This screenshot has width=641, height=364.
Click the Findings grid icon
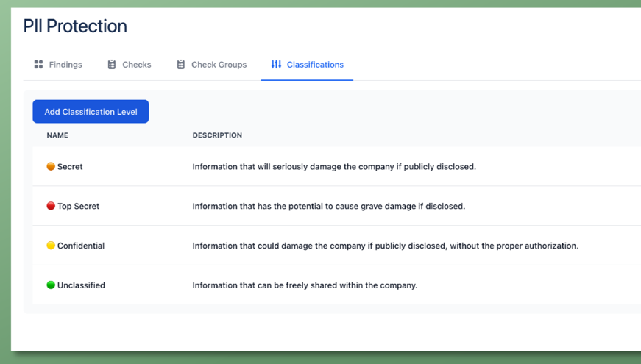(38, 65)
